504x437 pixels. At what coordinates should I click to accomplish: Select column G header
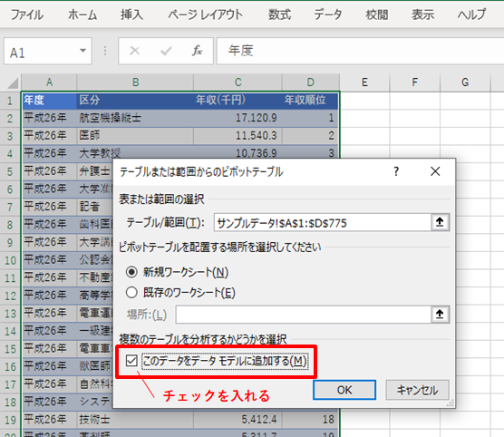click(465, 83)
